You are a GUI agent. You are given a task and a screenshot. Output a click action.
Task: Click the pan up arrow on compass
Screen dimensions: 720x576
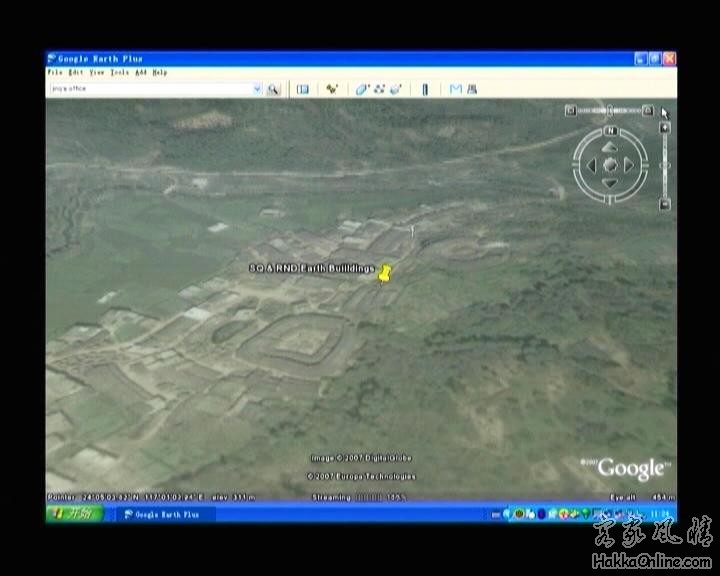tap(610, 147)
